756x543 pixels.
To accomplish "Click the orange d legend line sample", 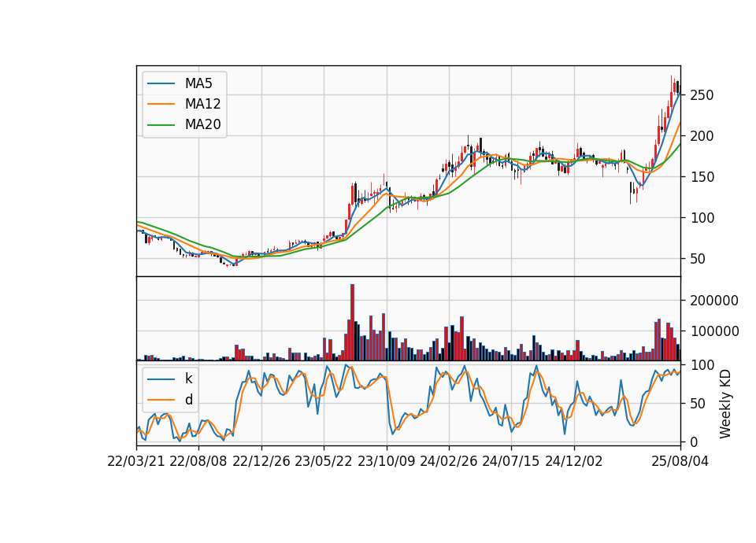I will (x=161, y=400).
